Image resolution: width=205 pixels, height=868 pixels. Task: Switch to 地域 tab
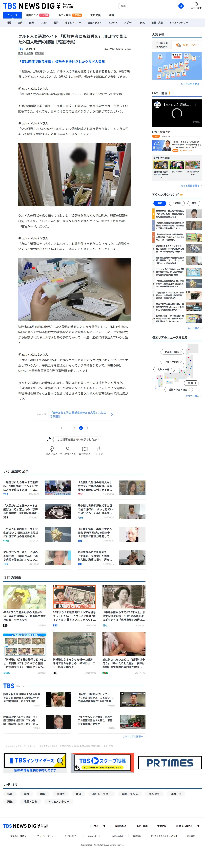(111, 15)
